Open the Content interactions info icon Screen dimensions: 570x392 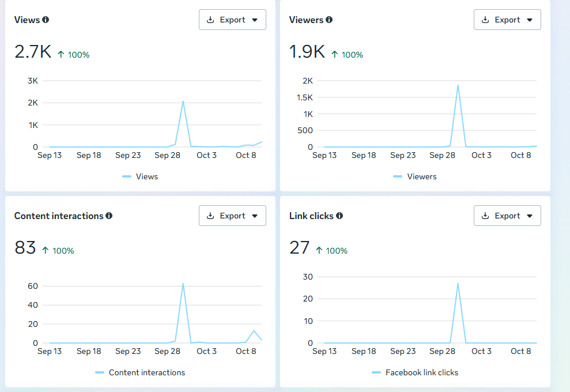(109, 216)
